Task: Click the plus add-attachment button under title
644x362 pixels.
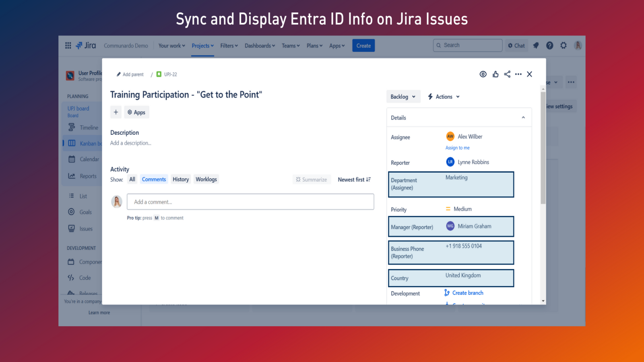Action: tap(116, 112)
